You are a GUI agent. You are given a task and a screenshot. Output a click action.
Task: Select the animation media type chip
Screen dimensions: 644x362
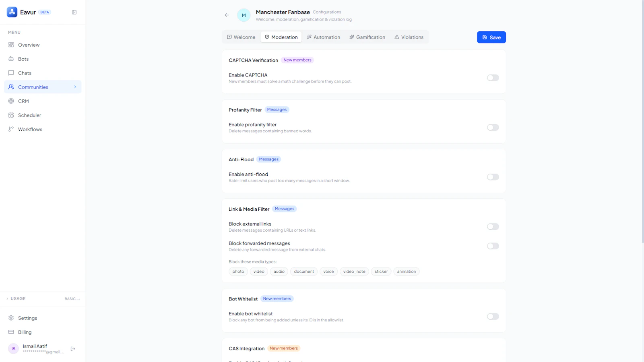click(407, 271)
